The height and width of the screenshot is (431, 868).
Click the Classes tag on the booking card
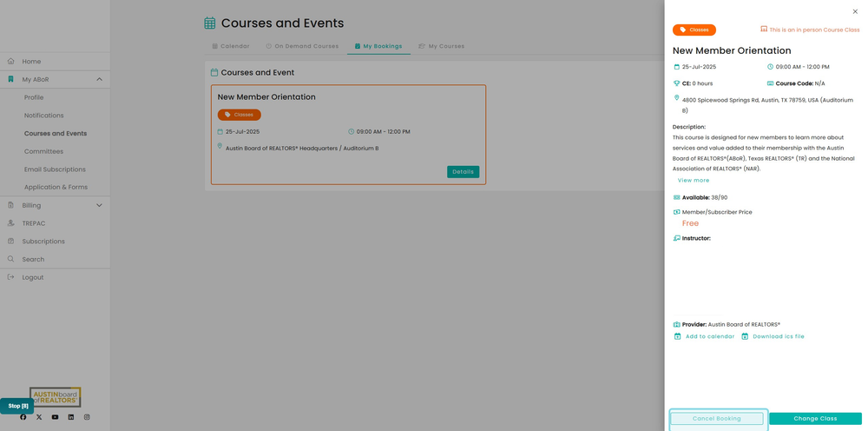(240, 115)
